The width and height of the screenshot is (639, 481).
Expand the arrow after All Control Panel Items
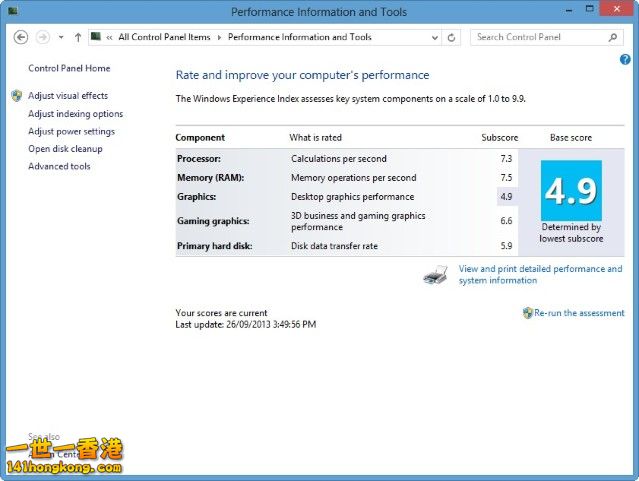219,37
